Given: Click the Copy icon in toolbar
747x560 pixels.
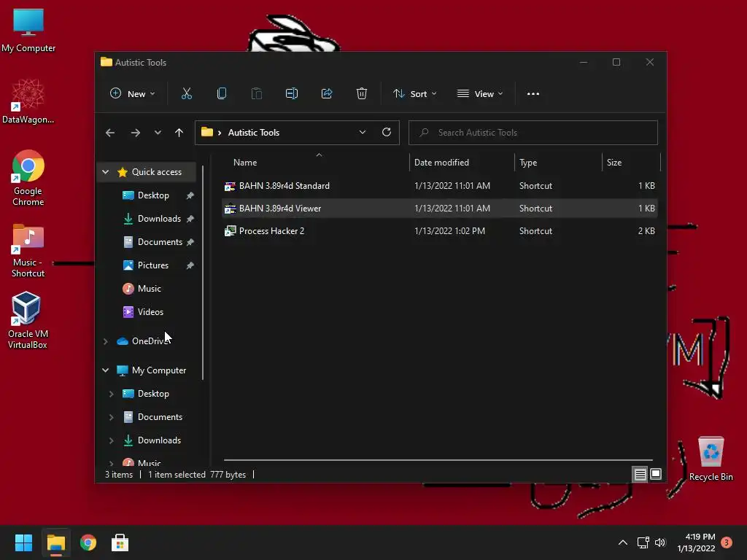Looking at the screenshot, I should [x=222, y=94].
